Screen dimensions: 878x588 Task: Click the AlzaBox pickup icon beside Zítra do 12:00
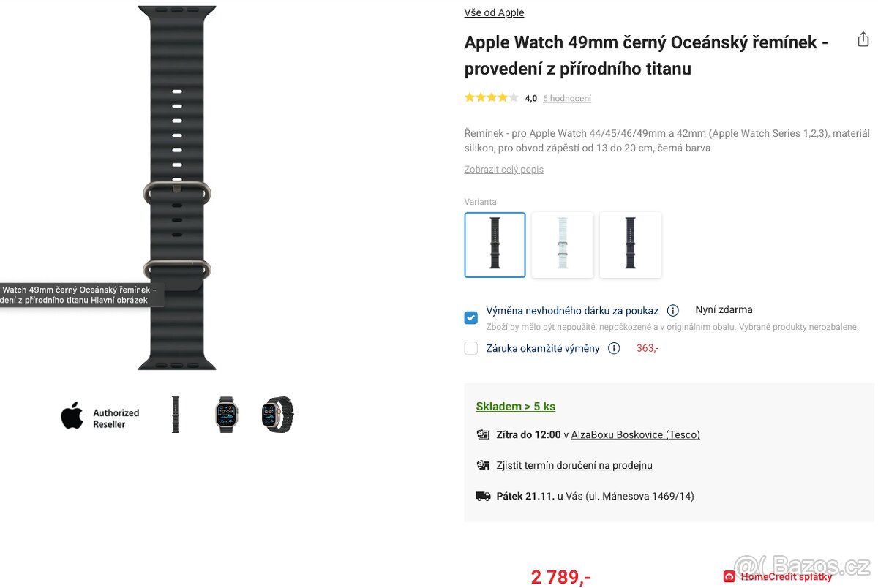[483, 434]
